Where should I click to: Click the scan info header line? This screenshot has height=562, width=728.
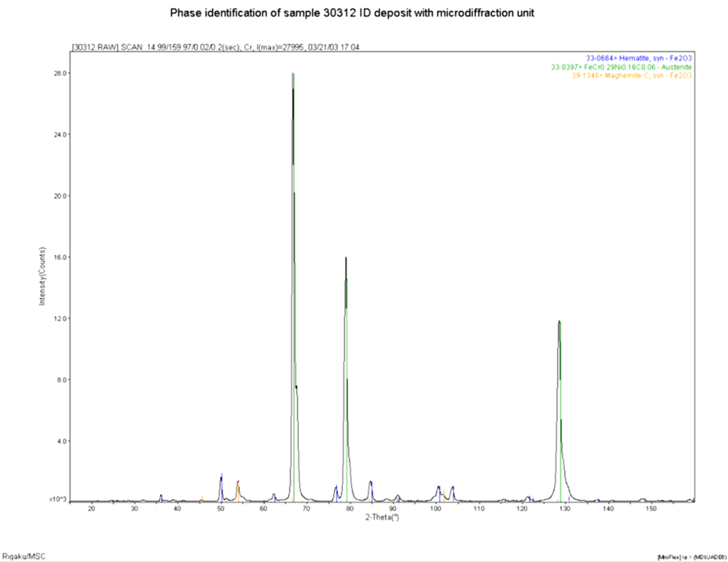click(215, 47)
